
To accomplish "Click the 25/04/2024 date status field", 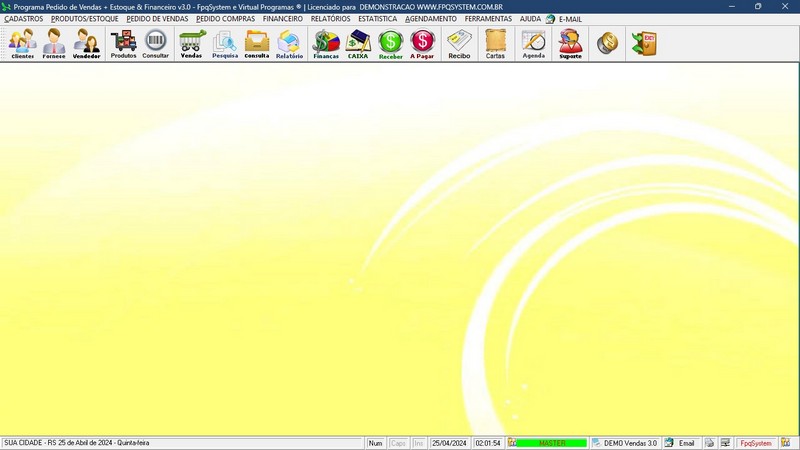I will click(x=449, y=443).
